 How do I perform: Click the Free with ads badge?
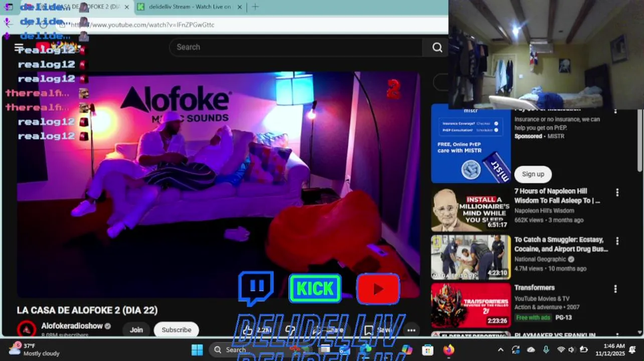(x=533, y=317)
